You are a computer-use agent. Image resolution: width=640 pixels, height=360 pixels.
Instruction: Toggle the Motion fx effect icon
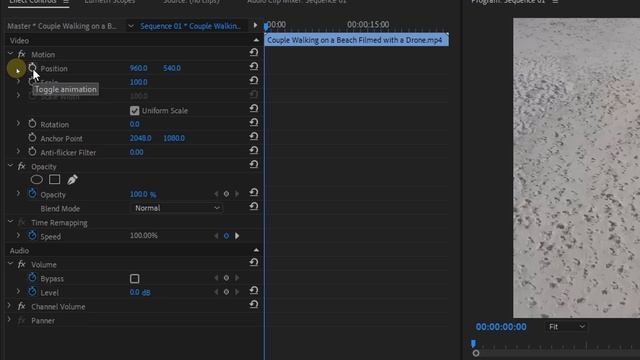click(22, 54)
